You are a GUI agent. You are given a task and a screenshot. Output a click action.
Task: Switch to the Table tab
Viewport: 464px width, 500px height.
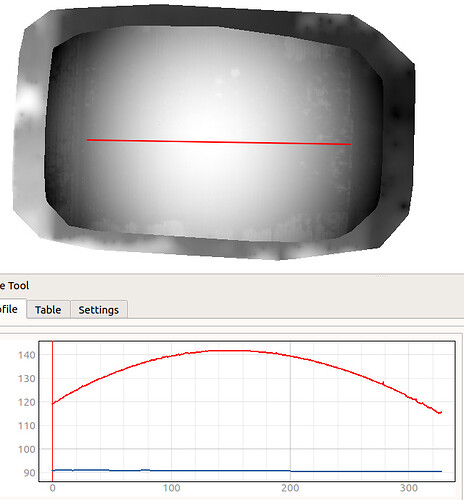click(48, 310)
